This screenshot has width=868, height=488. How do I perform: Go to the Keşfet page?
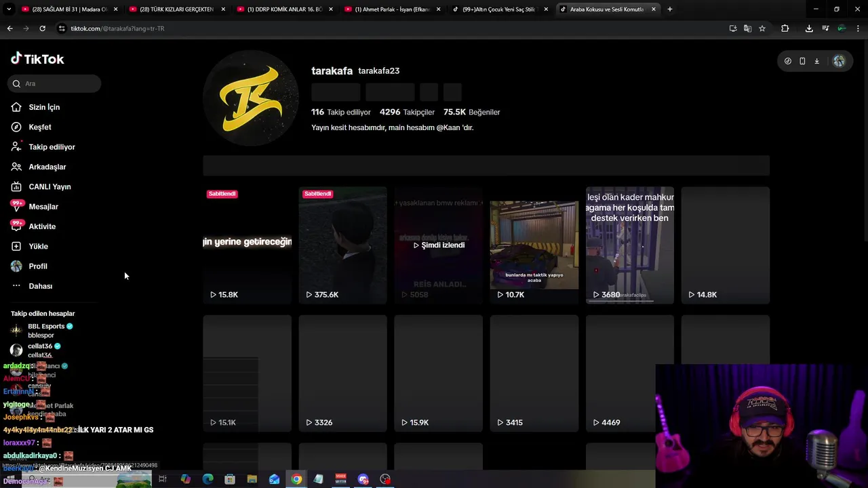click(x=39, y=127)
